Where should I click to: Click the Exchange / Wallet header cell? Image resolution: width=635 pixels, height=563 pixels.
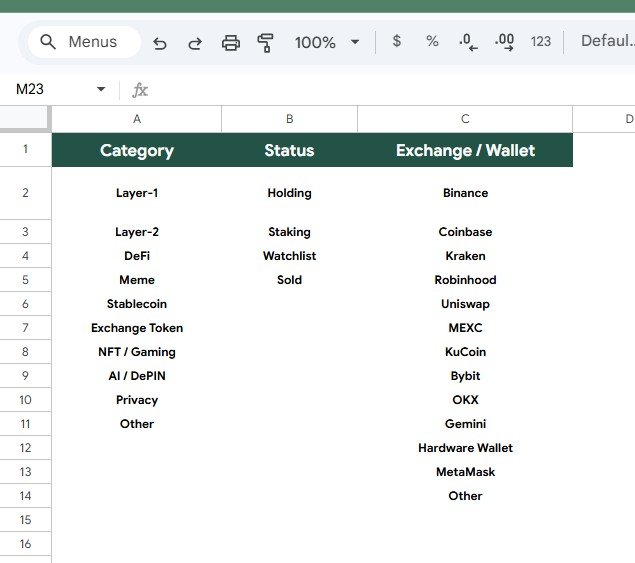click(x=465, y=150)
